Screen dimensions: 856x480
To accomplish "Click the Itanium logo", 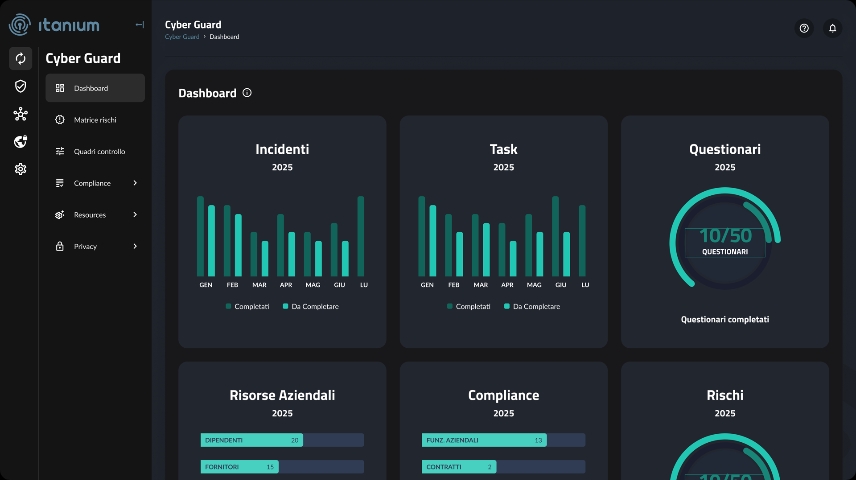I will (x=54, y=25).
